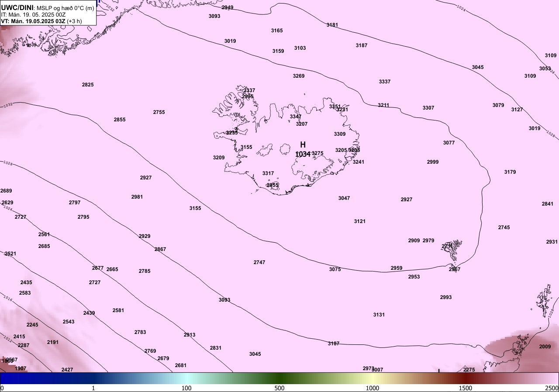The width and height of the screenshot is (559, 392).
Task: Click the 2831 height value
Action: (x=216, y=348)
